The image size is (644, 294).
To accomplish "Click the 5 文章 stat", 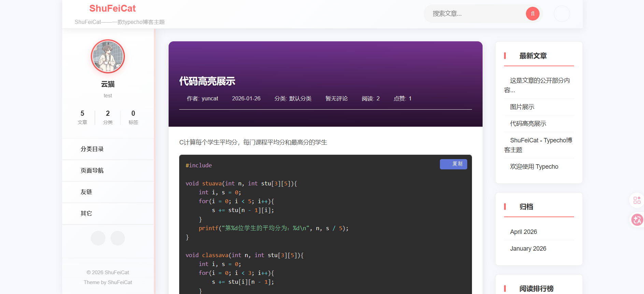I will tap(82, 117).
